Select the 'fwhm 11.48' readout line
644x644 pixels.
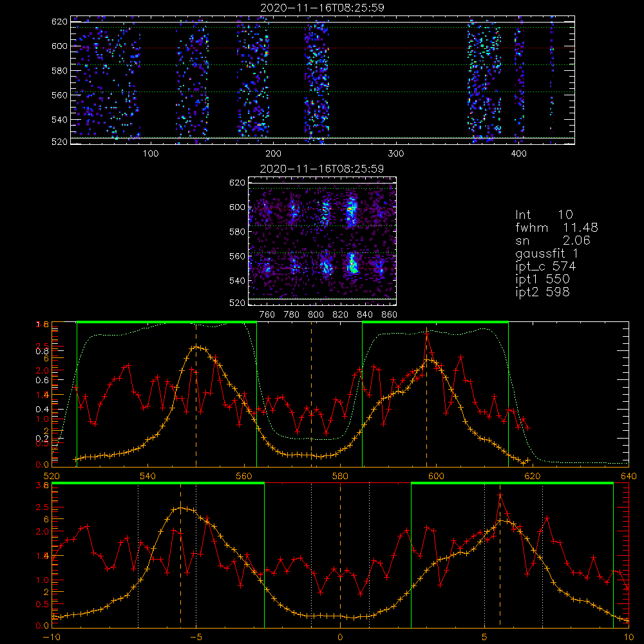click(x=556, y=227)
